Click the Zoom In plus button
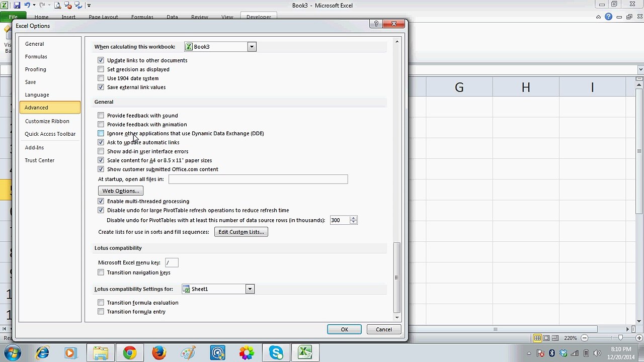 [x=638, y=338]
